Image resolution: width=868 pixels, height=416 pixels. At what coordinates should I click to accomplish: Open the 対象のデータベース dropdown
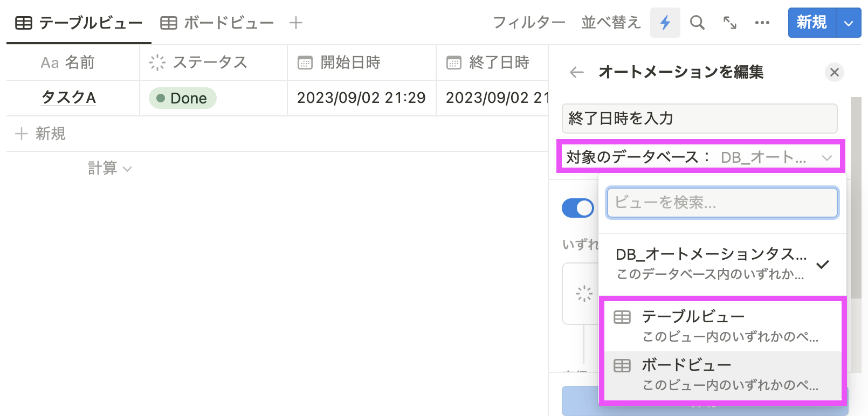point(700,157)
